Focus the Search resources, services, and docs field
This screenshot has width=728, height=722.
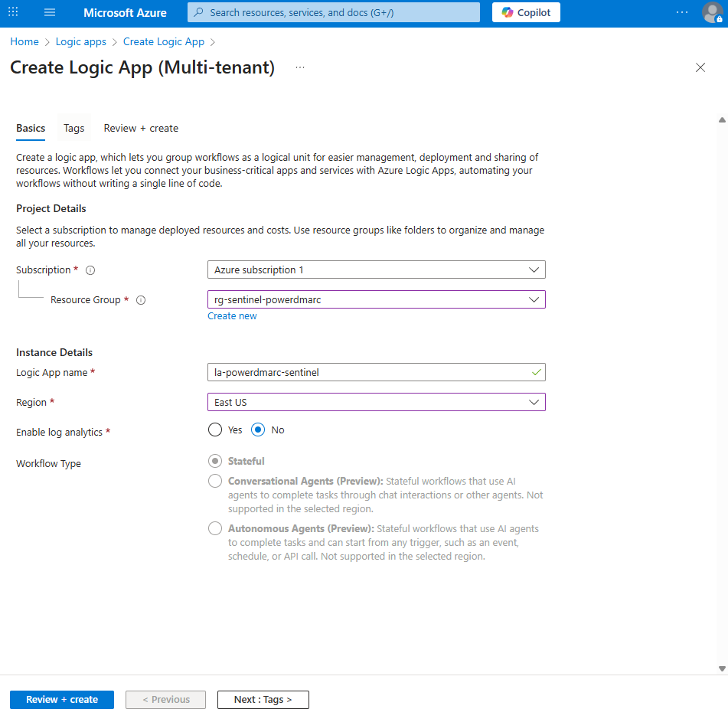tap(333, 12)
